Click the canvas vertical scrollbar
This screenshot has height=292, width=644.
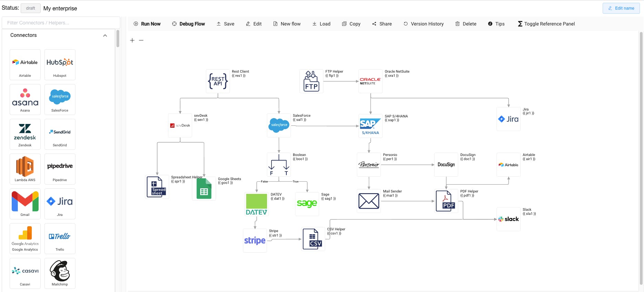point(641,158)
